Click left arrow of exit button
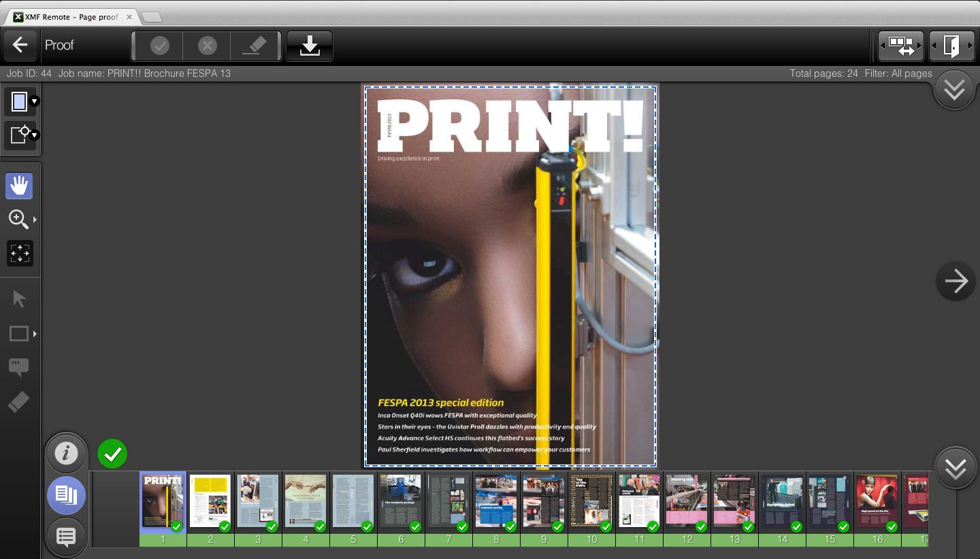The image size is (980, 559). coord(934,46)
